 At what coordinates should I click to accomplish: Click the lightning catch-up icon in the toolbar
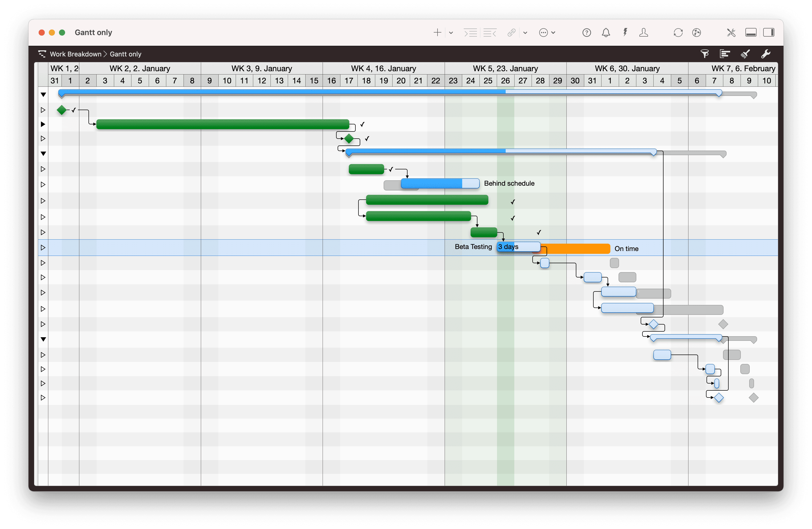click(x=625, y=32)
